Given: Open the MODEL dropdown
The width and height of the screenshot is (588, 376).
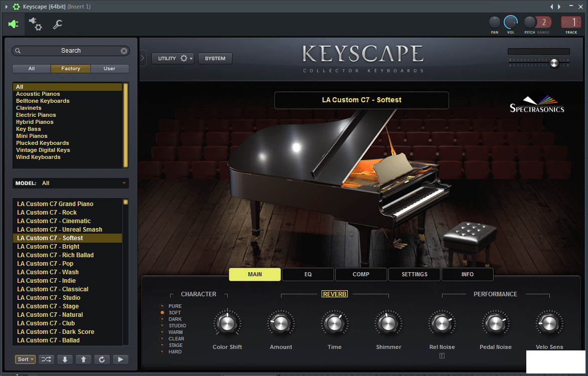Looking at the screenshot, I should pos(71,183).
